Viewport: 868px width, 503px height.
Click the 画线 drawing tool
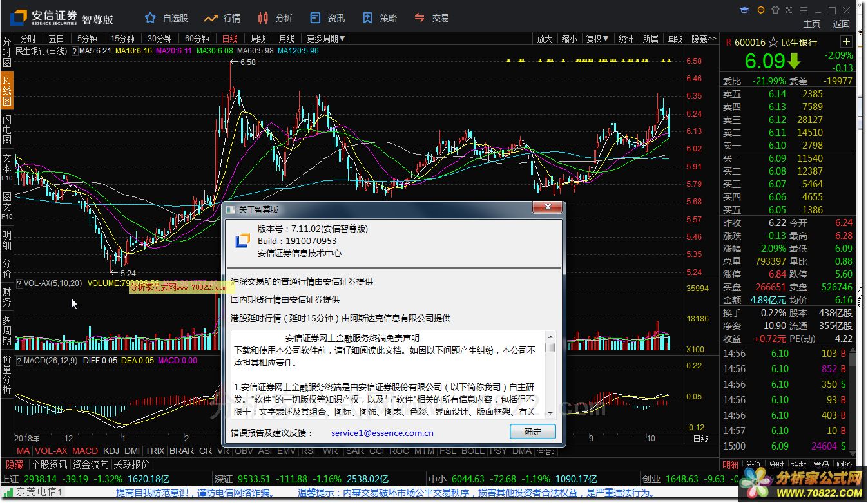coord(675,39)
